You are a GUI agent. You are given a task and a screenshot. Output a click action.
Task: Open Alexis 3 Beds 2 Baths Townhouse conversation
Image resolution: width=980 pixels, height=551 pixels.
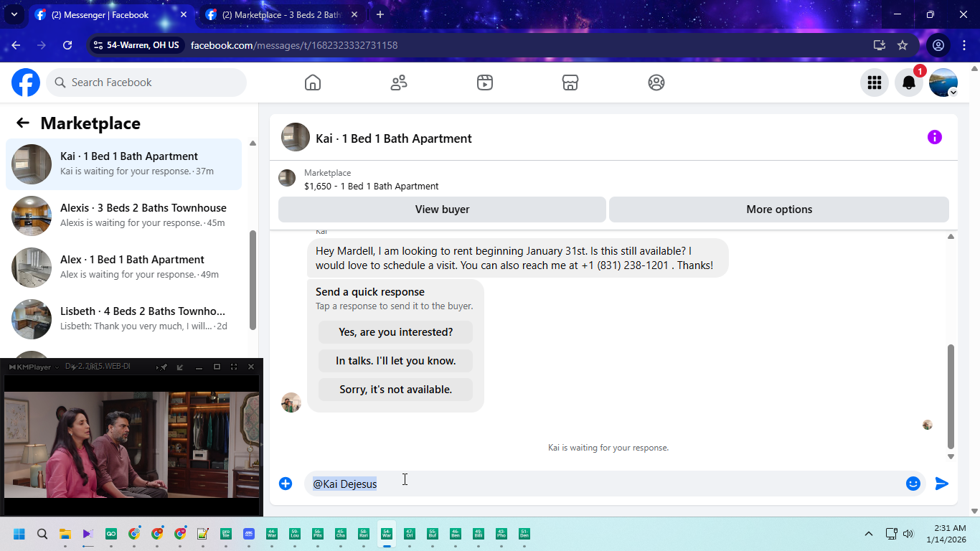click(123, 216)
